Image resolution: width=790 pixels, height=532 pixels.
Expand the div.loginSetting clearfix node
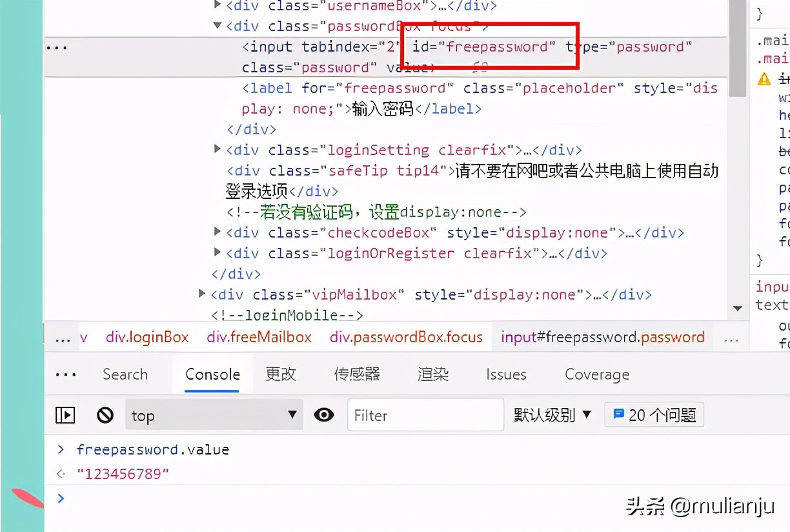(217, 149)
